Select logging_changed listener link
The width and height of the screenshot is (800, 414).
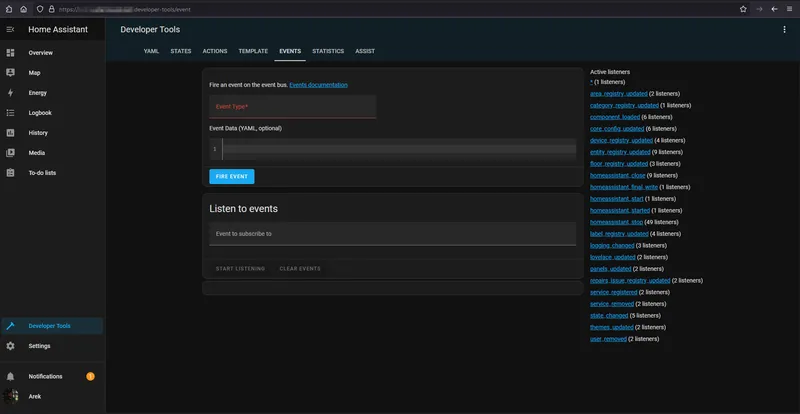pyautogui.click(x=612, y=246)
